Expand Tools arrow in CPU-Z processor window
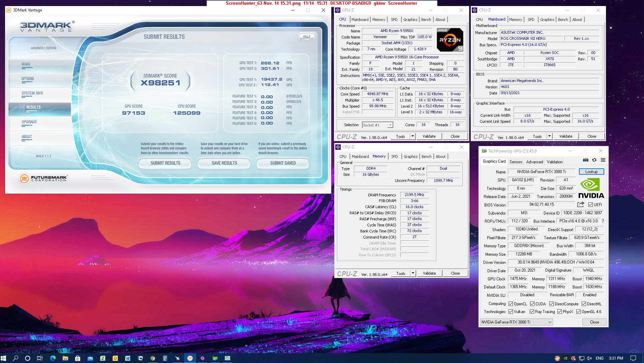644x363 pixels. coord(412,136)
